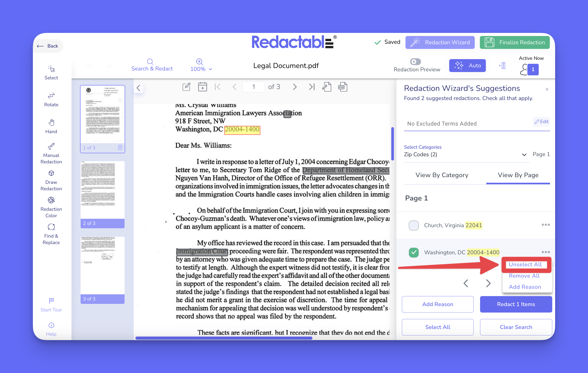
Task: Expand the Zip Codes categories dropdown
Action: [524, 154]
